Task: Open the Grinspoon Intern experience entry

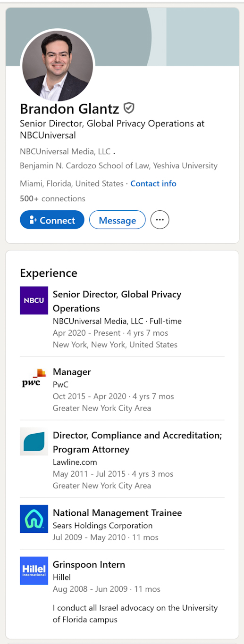Action: click(89, 565)
